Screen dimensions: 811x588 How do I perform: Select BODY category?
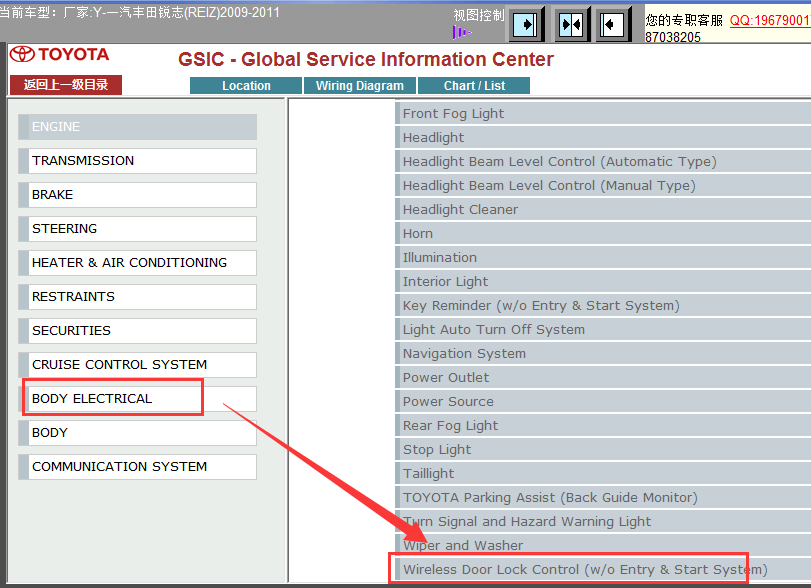click(x=138, y=433)
